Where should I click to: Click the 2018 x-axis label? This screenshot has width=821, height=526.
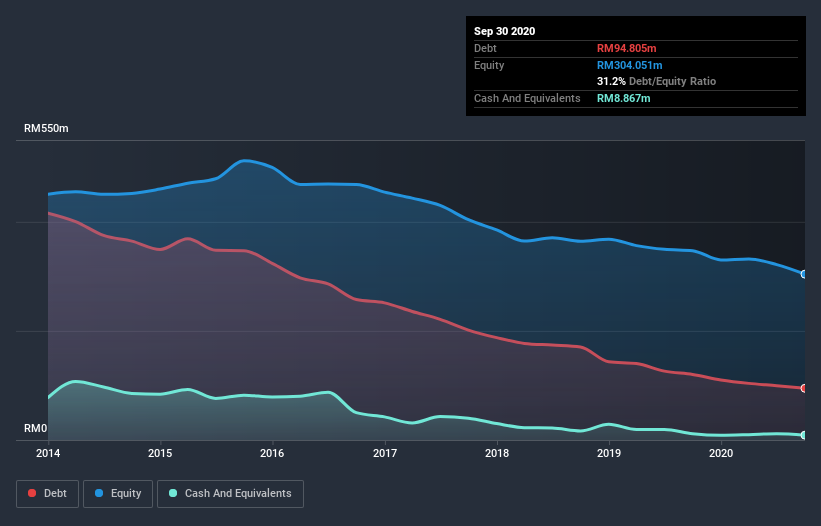click(497, 453)
